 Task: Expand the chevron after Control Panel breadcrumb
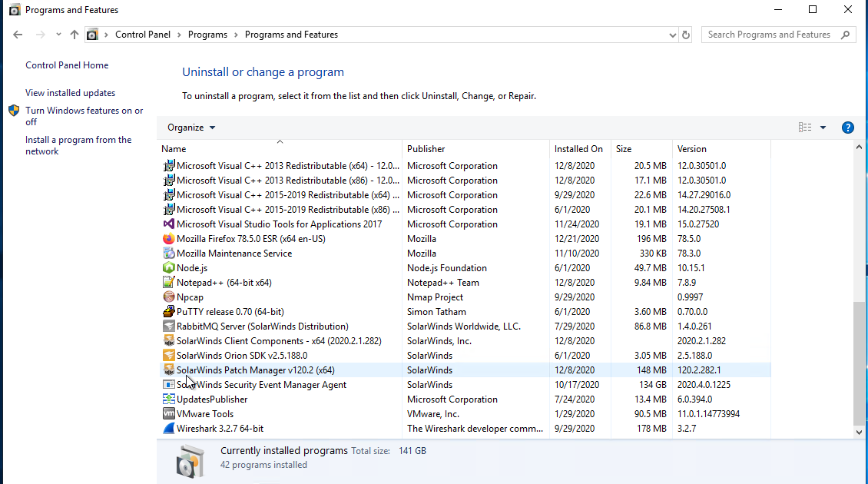(179, 35)
